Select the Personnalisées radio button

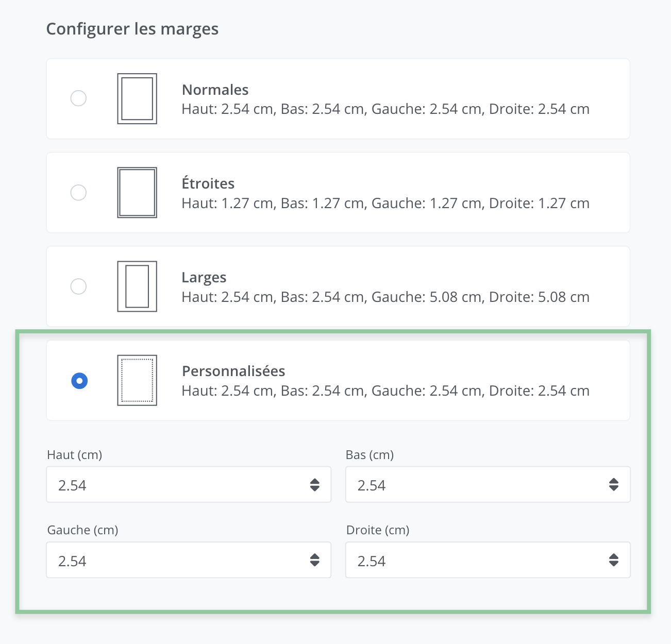coord(79,381)
